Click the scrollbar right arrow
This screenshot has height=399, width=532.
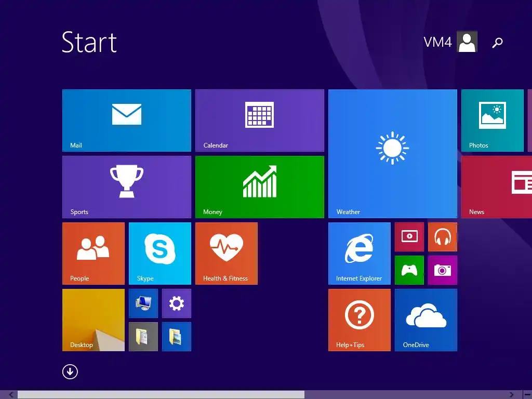[x=512, y=395]
